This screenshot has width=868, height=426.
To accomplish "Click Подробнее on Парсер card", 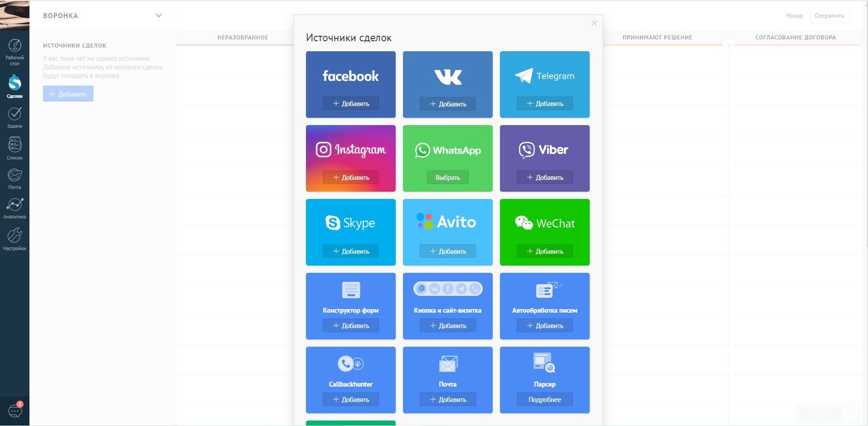I will click(545, 400).
